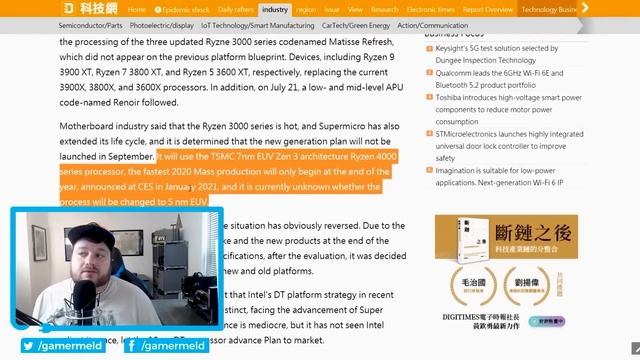Open the Photoelectric/display subcategory
This screenshot has height=360, width=640.
point(162,25)
